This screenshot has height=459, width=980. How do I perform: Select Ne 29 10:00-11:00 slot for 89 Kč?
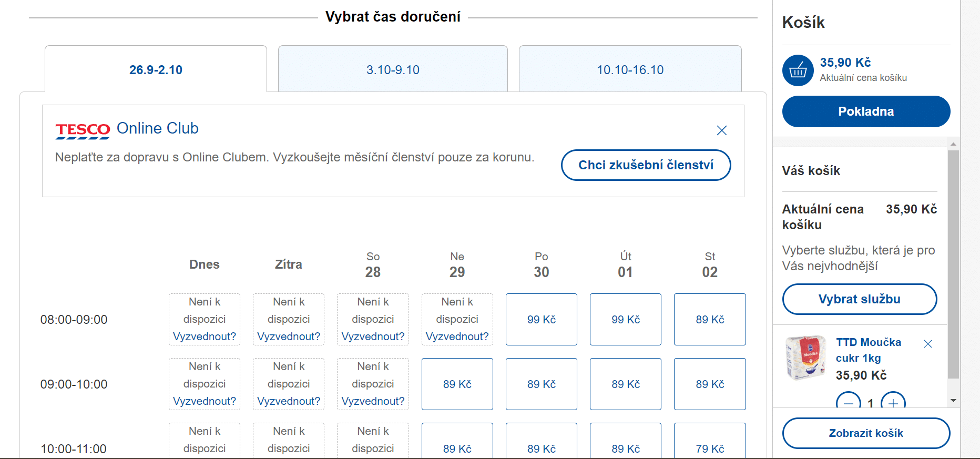(x=457, y=441)
